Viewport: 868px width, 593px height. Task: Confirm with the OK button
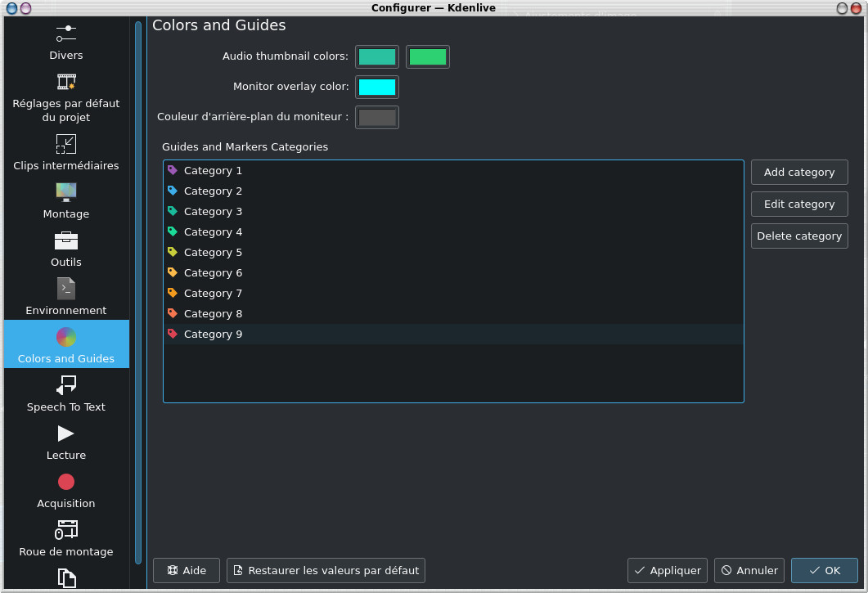pos(825,570)
